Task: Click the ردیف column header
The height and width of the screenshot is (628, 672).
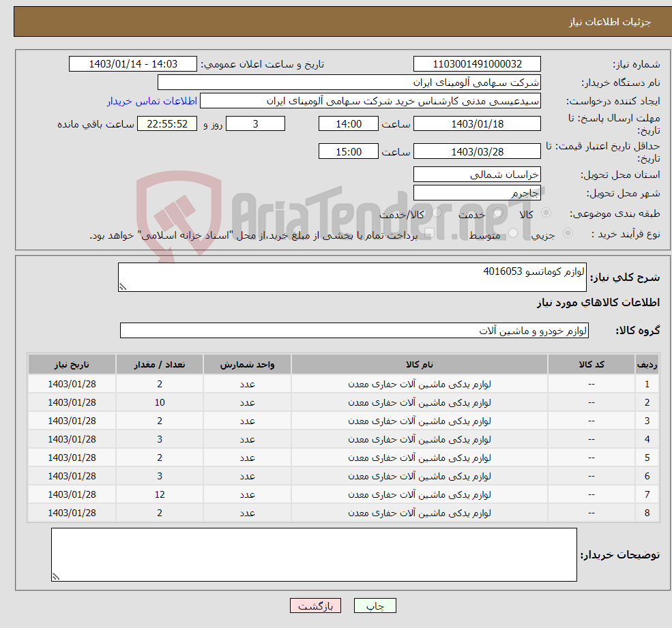Action: [x=647, y=364]
